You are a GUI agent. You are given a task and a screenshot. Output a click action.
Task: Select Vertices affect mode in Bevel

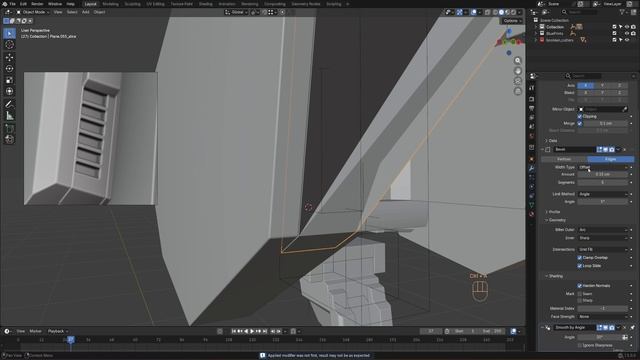pos(564,159)
